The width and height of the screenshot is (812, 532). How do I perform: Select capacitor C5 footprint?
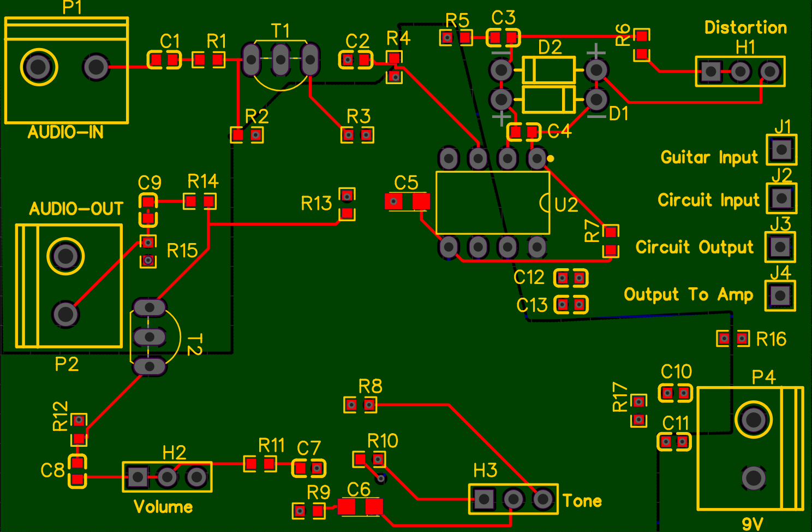407,202
